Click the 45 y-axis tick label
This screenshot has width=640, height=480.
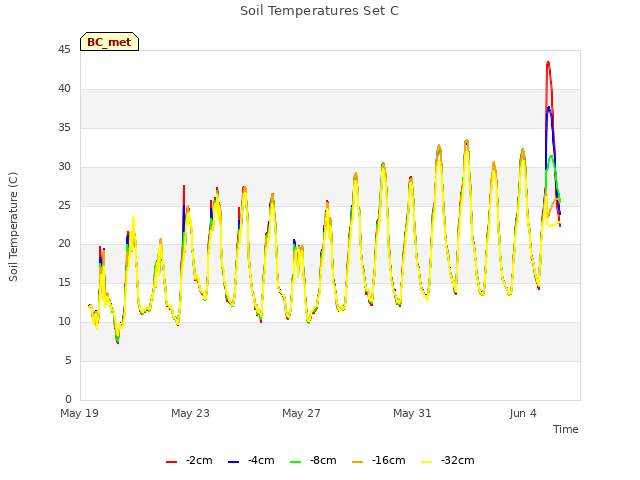pos(64,50)
